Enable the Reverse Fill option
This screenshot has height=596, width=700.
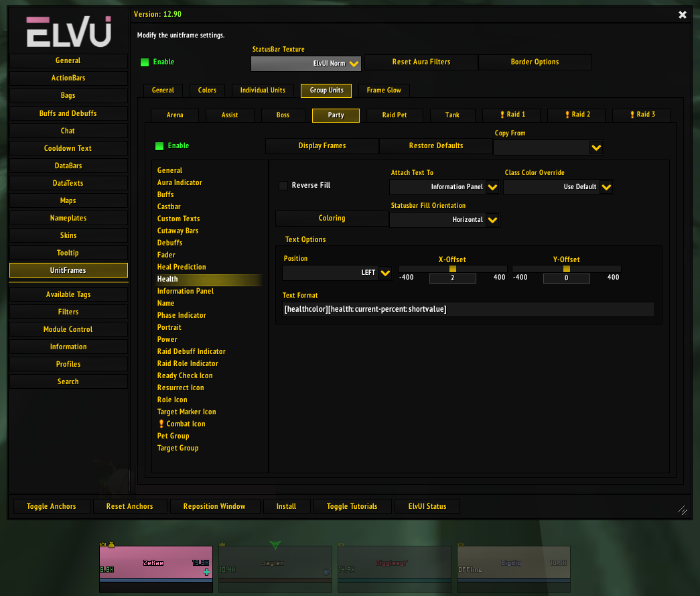[x=283, y=186]
